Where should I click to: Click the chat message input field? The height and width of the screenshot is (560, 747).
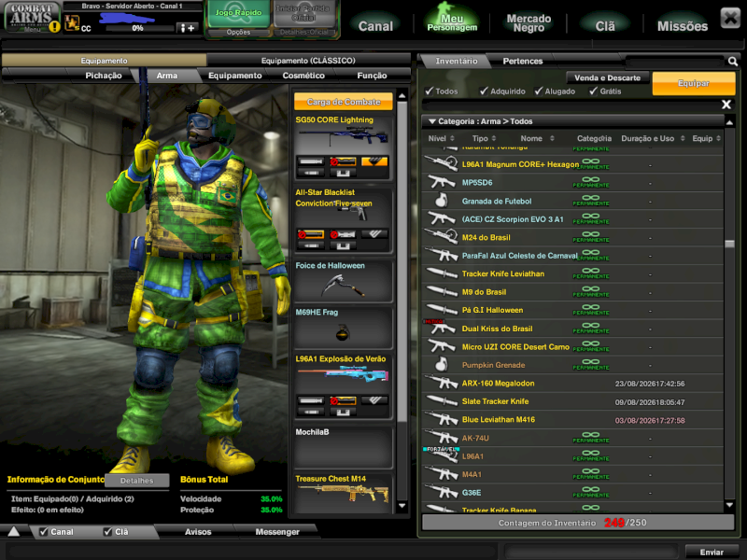(252, 552)
